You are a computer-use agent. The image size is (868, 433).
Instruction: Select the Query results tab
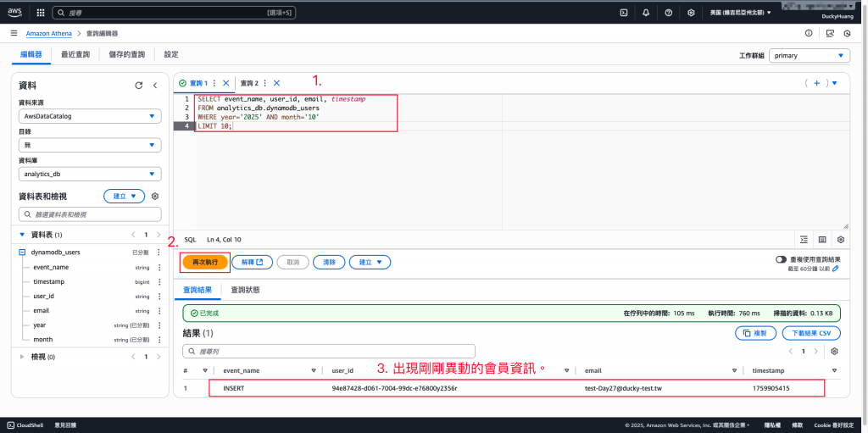point(198,290)
